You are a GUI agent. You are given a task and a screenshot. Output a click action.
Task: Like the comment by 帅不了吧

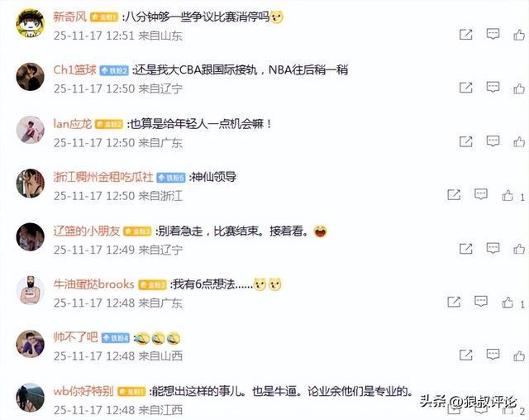point(519,356)
